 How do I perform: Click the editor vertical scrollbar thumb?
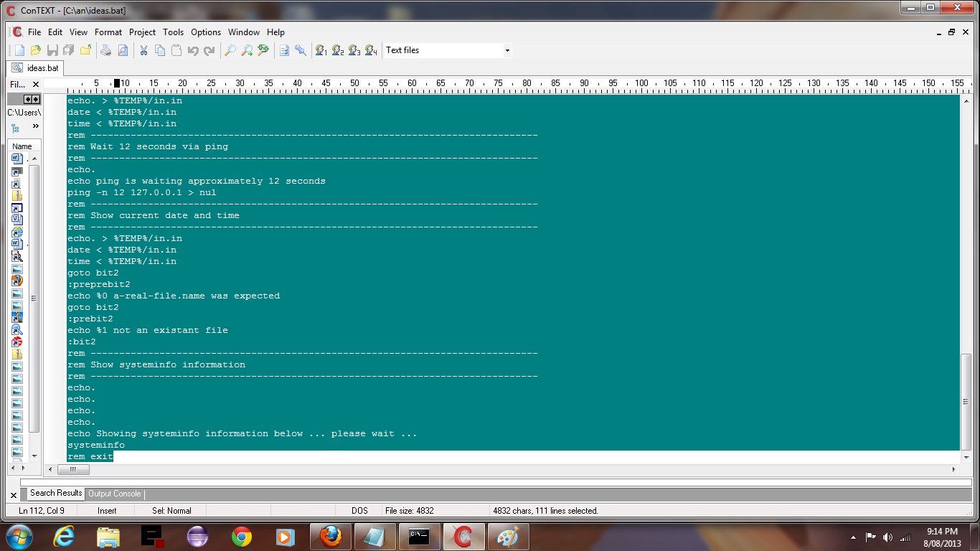(x=966, y=402)
